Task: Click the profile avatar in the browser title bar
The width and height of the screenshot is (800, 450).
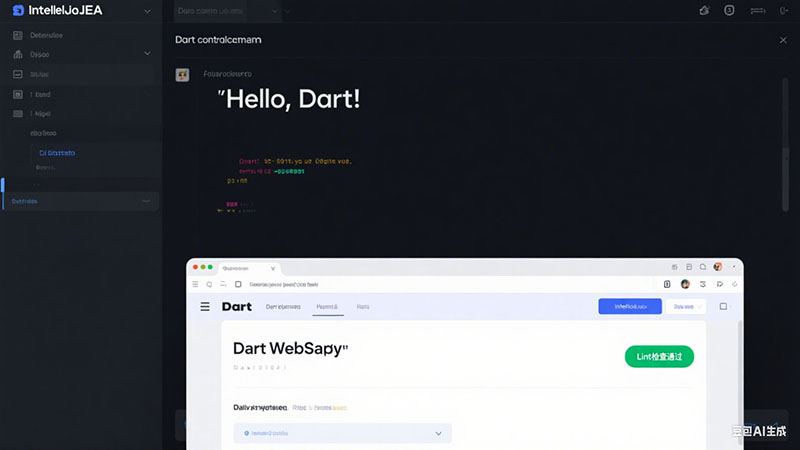Action: [x=718, y=267]
